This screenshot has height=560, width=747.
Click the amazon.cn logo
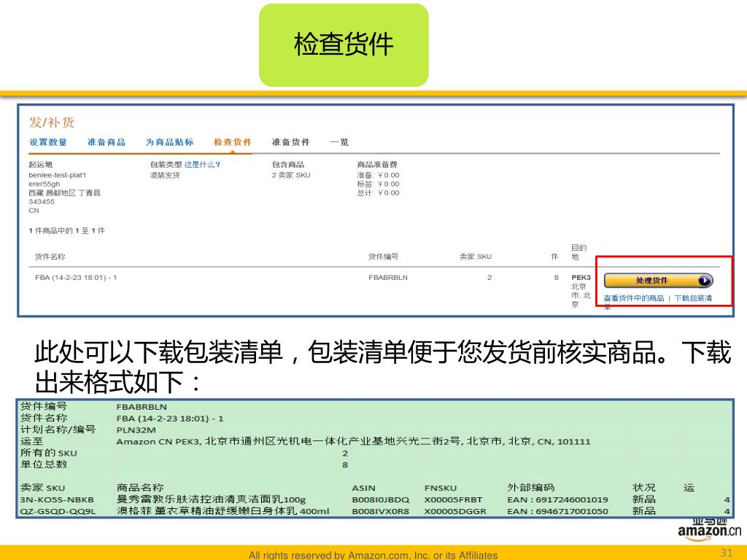[709, 530]
